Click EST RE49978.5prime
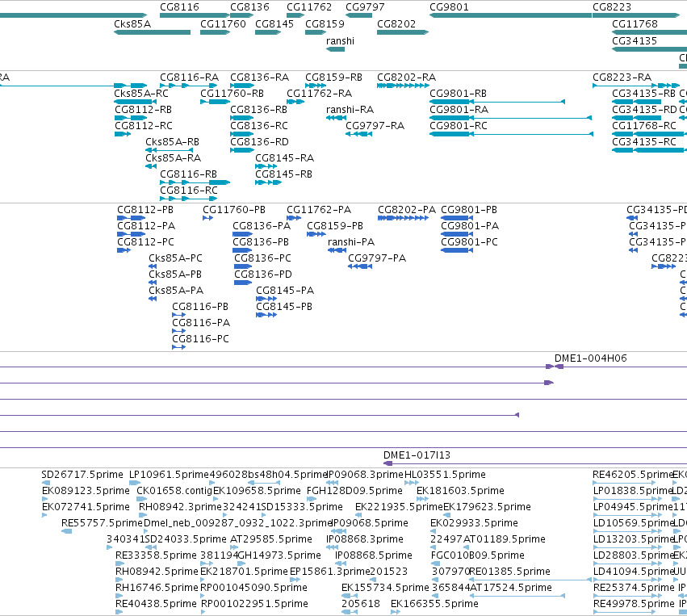 634,604
